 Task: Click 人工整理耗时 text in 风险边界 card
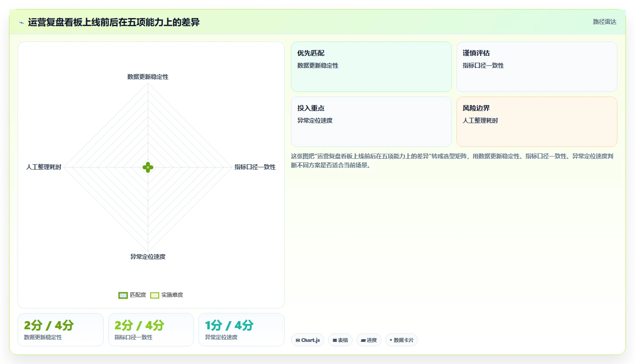[481, 121]
